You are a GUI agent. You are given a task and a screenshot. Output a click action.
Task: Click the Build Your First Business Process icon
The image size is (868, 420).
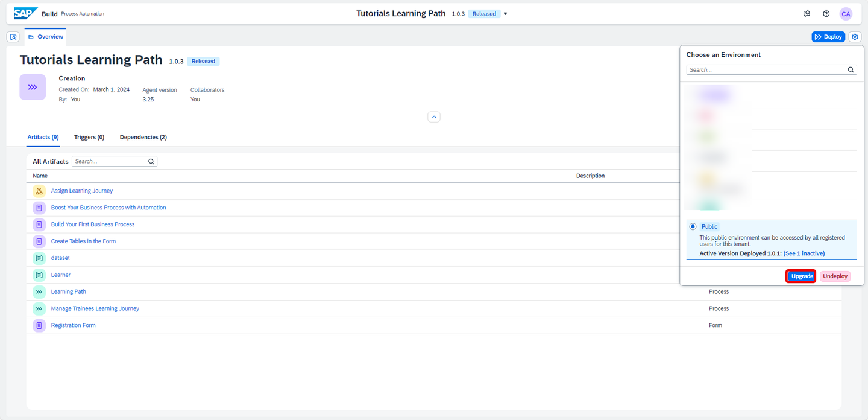click(39, 224)
